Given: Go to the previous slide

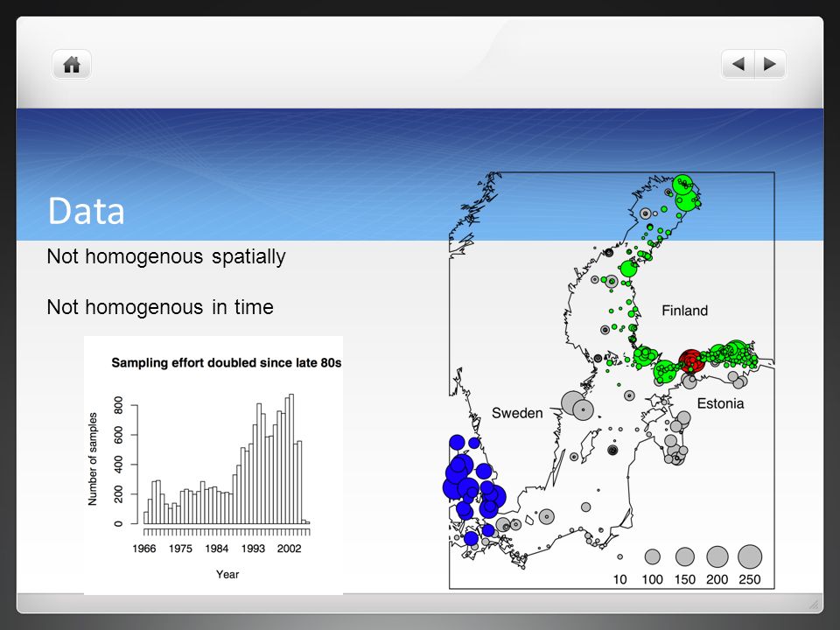Looking at the screenshot, I should [x=738, y=64].
